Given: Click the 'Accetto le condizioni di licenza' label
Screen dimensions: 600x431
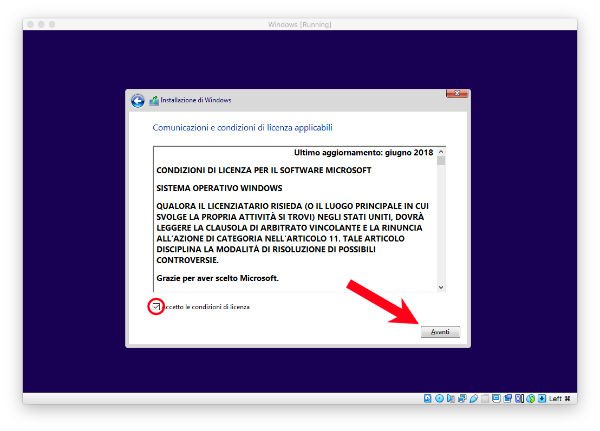Looking at the screenshot, I should [205, 307].
